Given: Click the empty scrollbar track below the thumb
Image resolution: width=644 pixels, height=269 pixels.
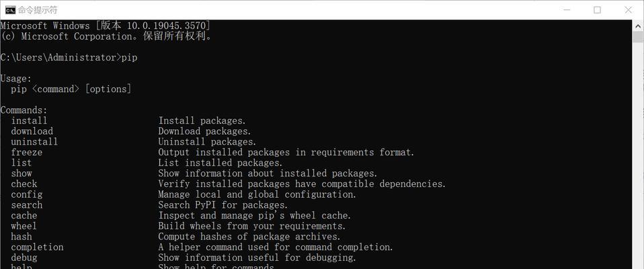Looking at the screenshot, I should 638,156.
